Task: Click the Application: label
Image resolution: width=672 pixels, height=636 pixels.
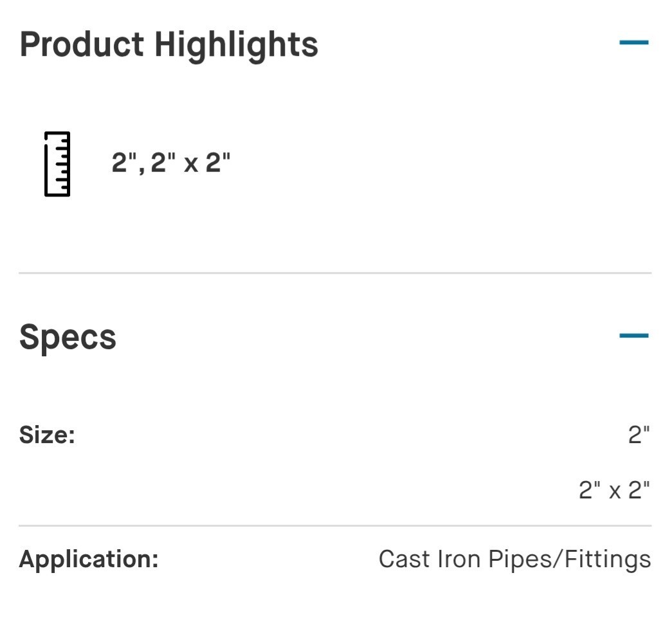Action: click(89, 559)
